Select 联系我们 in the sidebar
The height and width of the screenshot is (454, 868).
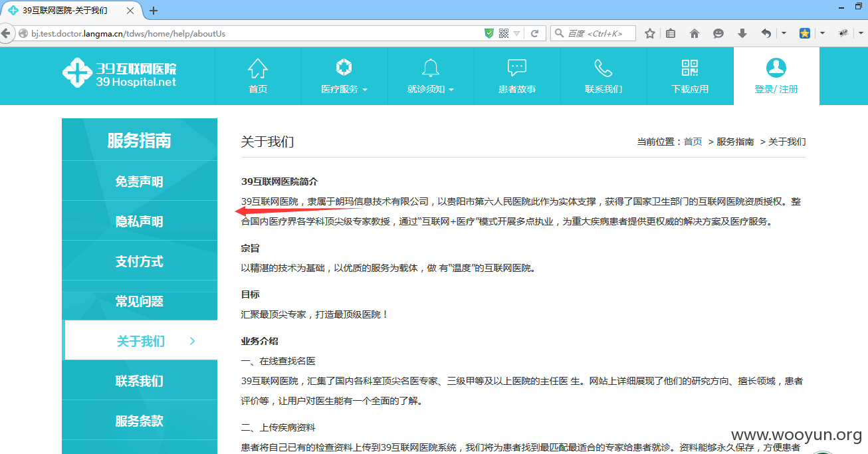click(x=140, y=380)
